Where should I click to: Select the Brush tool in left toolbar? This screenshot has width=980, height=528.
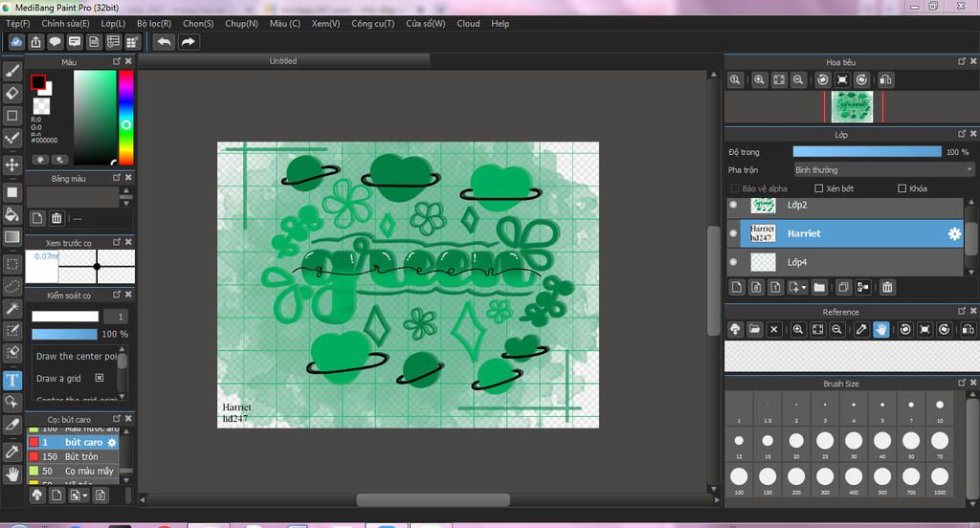11,71
